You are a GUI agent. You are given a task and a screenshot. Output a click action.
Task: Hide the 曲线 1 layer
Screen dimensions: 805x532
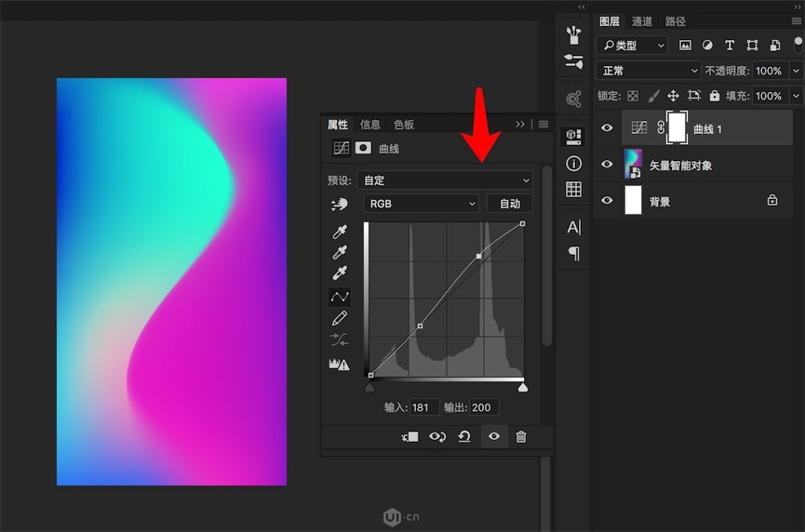(x=607, y=127)
